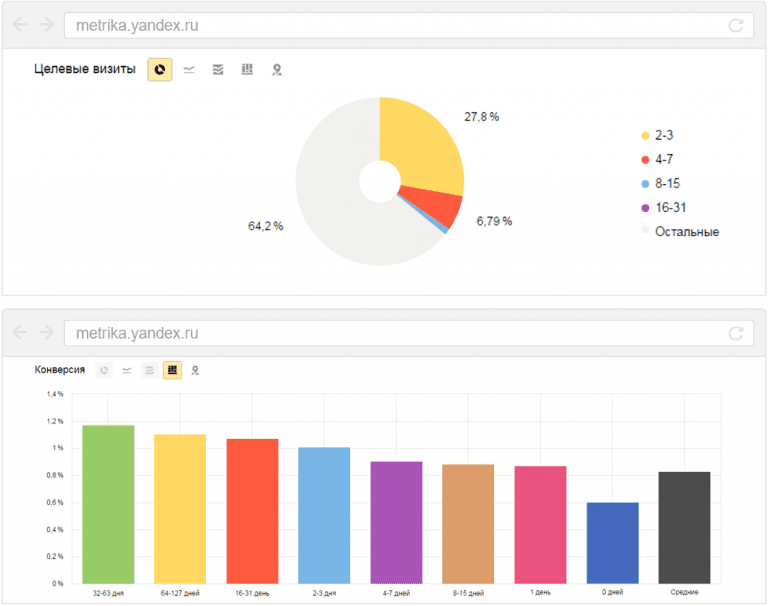
Task: Reload the top metrika.yandex.ru page
Action: click(736, 25)
